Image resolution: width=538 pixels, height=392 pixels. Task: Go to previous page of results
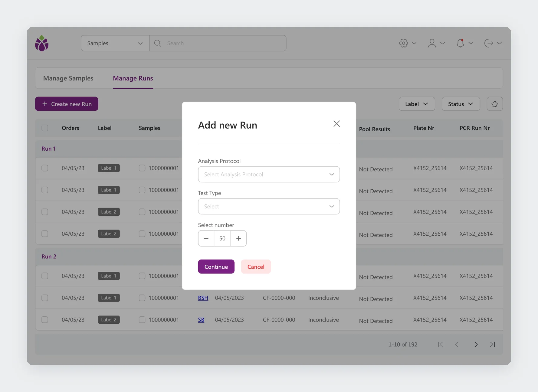point(457,345)
